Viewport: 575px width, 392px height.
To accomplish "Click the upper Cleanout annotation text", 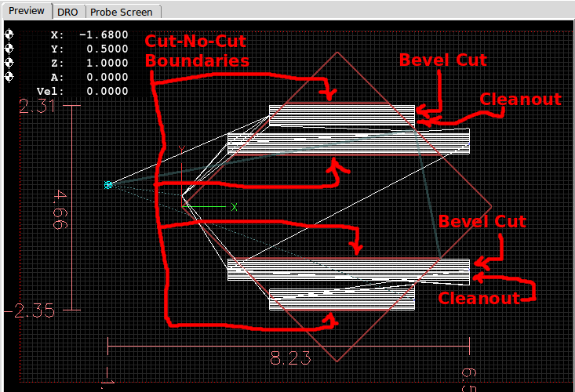I will 520,99.
